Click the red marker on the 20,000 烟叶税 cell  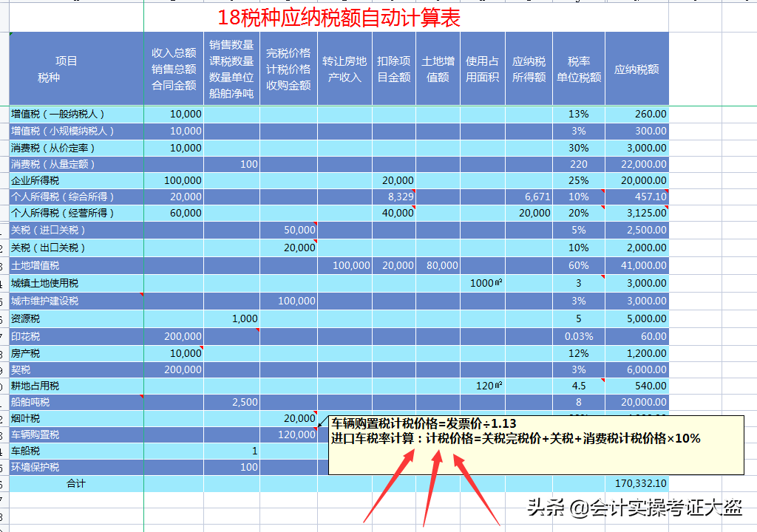click(x=316, y=414)
